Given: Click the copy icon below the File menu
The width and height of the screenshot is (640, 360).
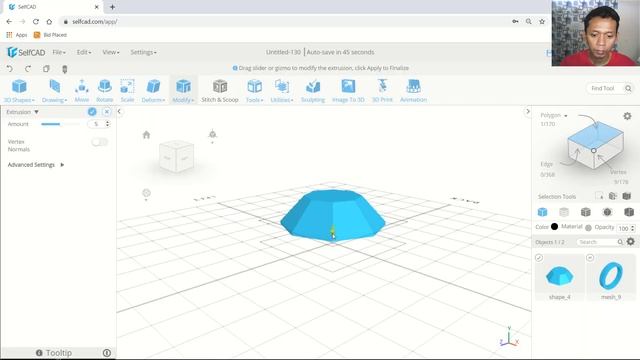Looking at the screenshot, I should point(46,69).
